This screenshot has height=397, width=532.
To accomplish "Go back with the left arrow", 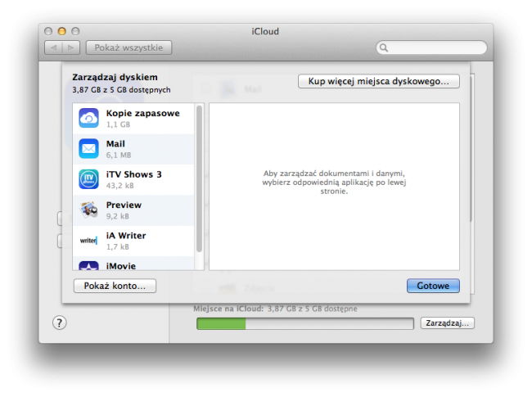I will point(53,47).
